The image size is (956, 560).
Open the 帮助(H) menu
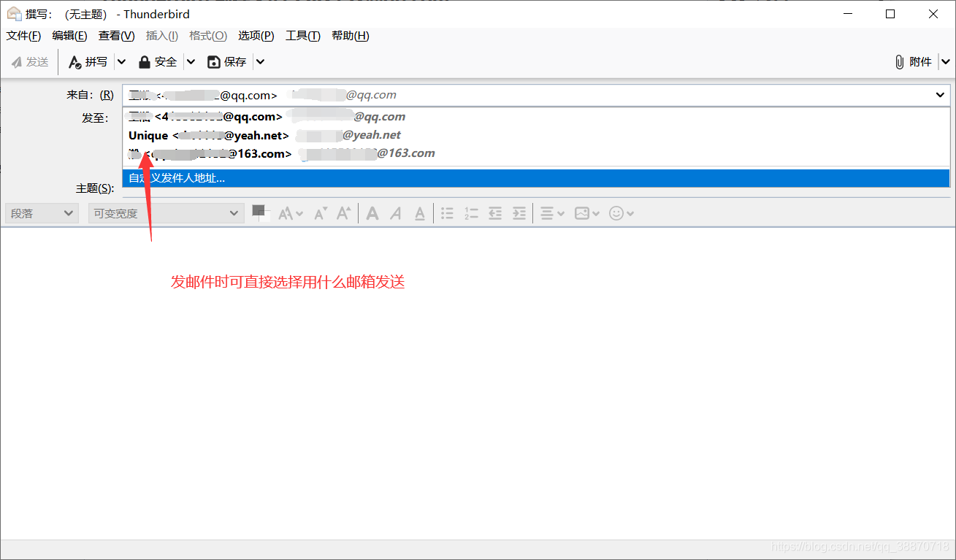point(351,36)
